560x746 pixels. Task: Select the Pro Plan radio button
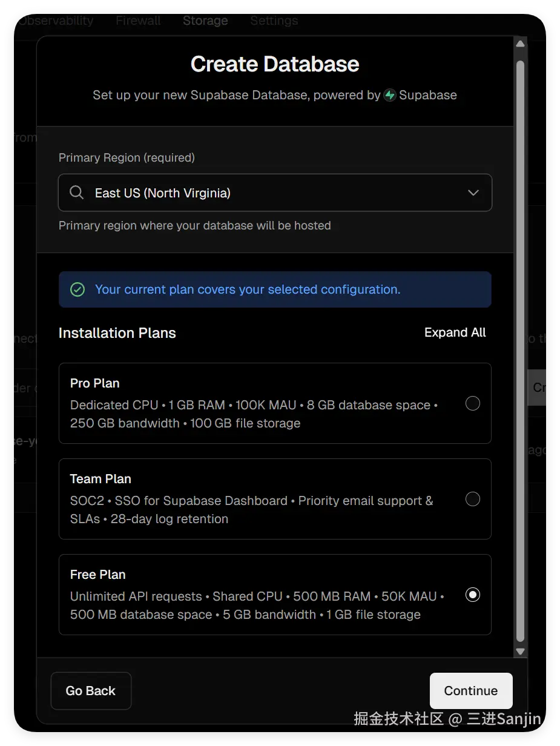pyautogui.click(x=473, y=403)
